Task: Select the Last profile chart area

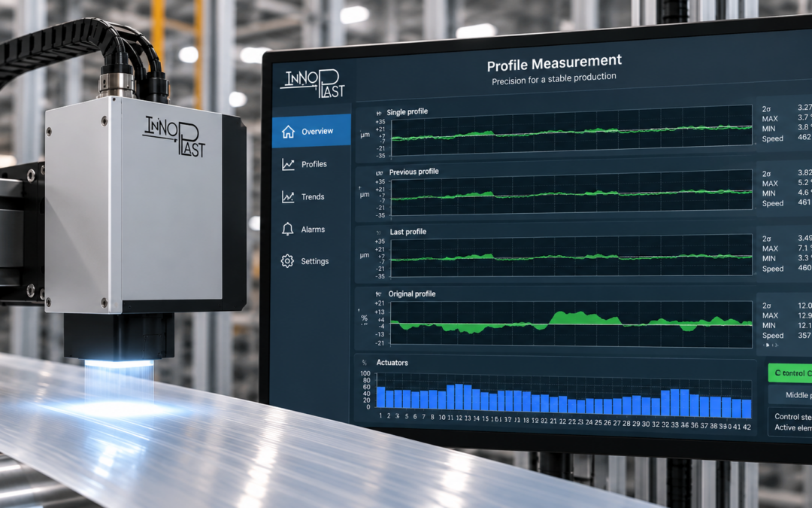Action: point(571,255)
